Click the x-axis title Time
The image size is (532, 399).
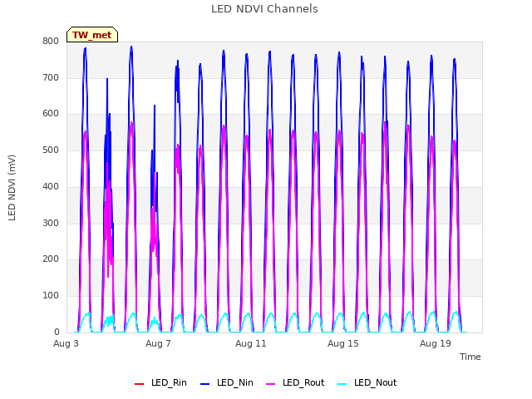[x=470, y=357]
